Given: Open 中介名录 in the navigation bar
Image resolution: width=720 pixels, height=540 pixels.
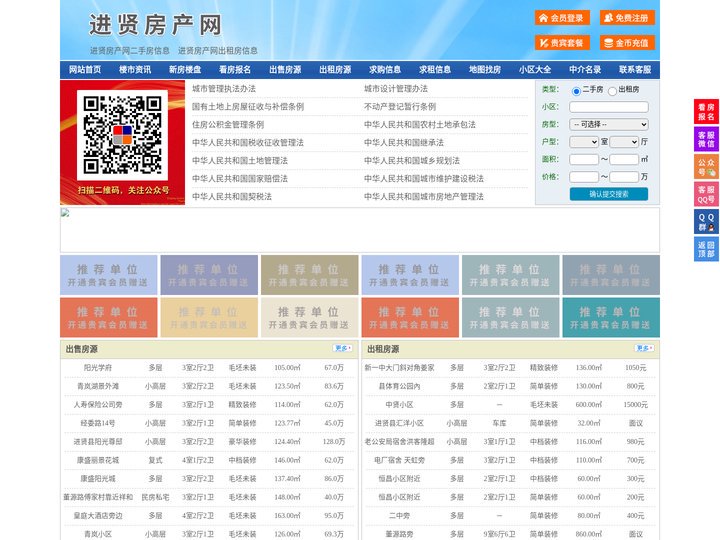Looking at the screenshot, I should (x=585, y=70).
